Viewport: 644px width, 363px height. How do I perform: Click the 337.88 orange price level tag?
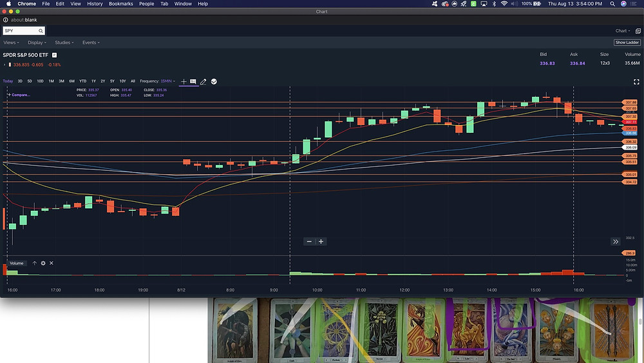point(630,102)
